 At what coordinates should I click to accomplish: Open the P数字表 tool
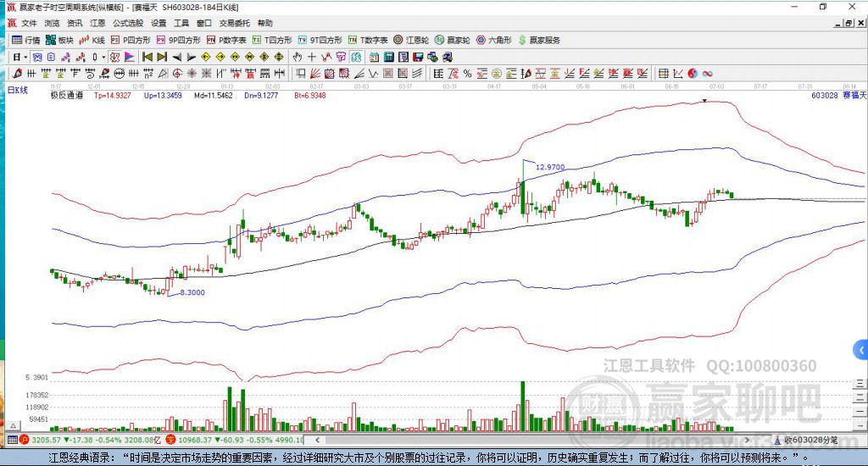click(x=226, y=40)
